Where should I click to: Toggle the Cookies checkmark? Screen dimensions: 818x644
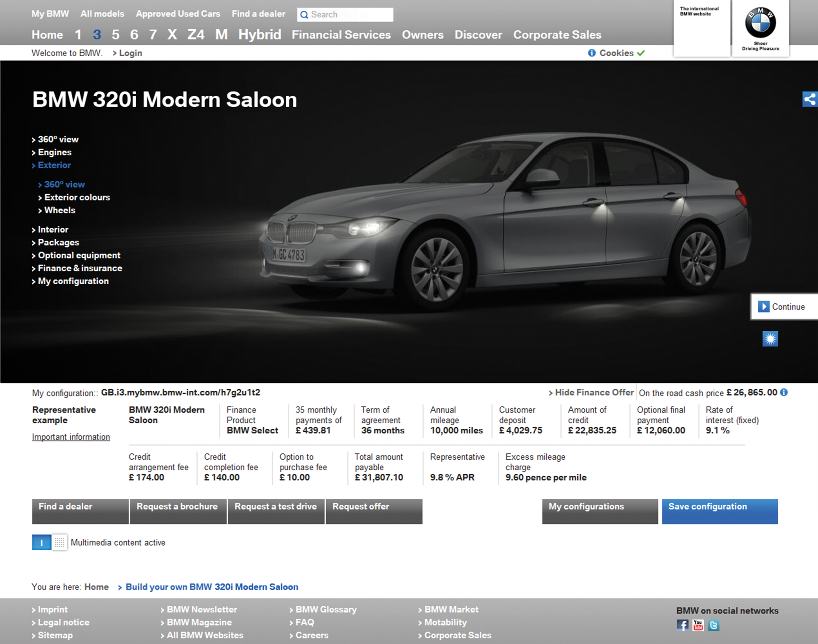point(641,53)
